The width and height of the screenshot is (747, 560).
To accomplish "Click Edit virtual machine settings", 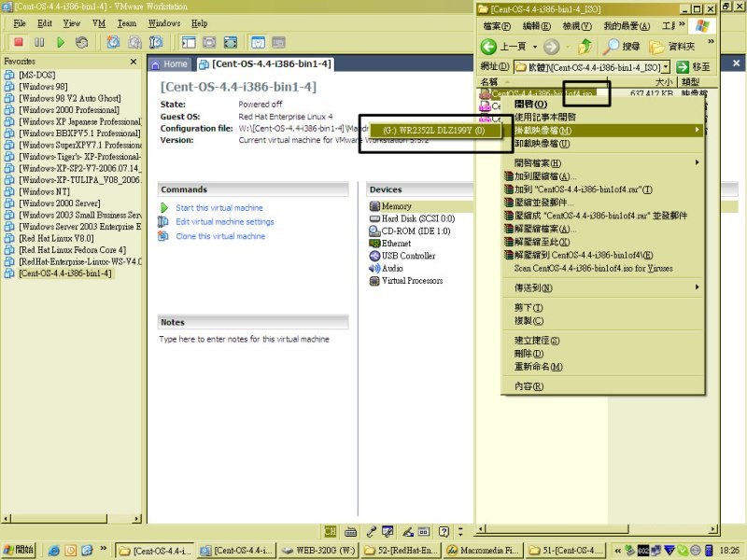I will pyautogui.click(x=225, y=222).
